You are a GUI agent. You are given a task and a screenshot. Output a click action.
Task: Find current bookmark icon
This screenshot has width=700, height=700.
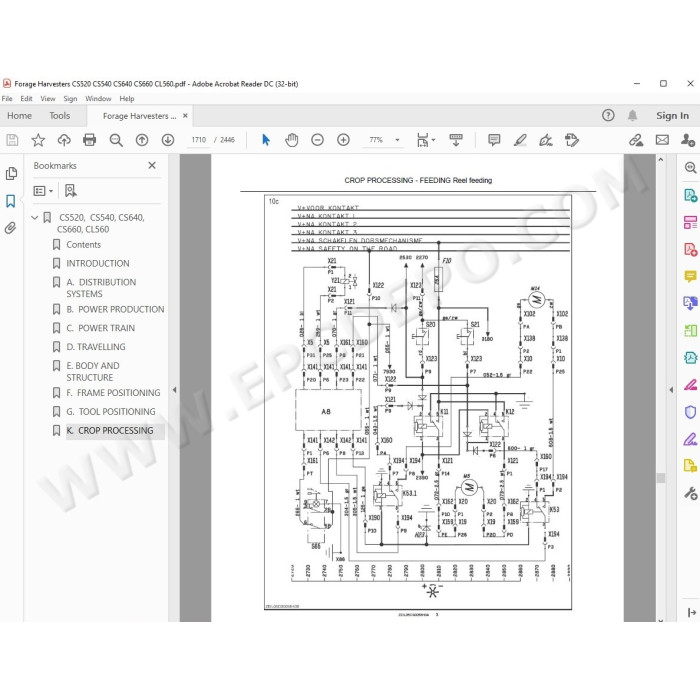coord(71,191)
